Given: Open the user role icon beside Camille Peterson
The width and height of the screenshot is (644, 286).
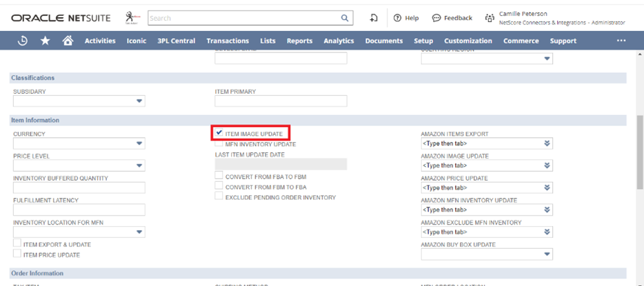Looking at the screenshot, I should (x=490, y=18).
